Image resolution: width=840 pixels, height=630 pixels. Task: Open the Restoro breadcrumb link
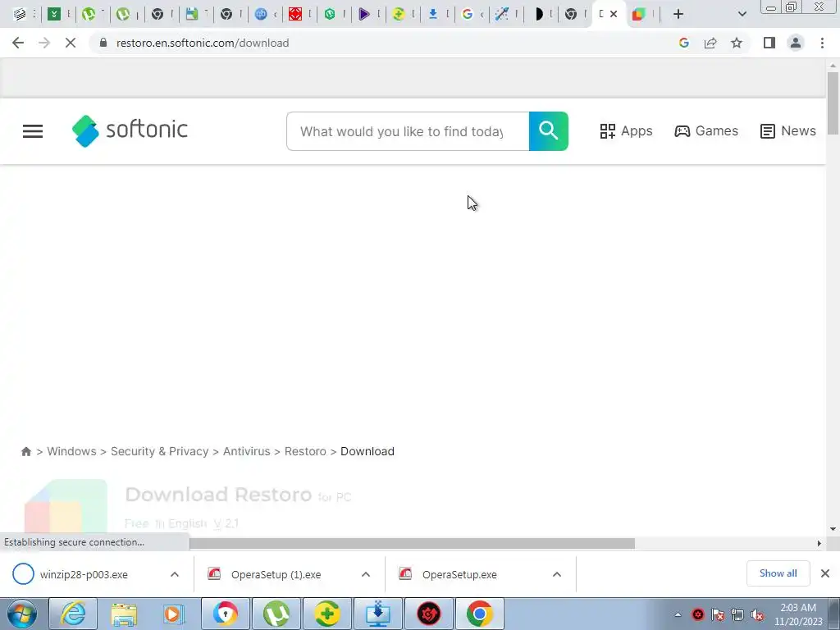305,452
